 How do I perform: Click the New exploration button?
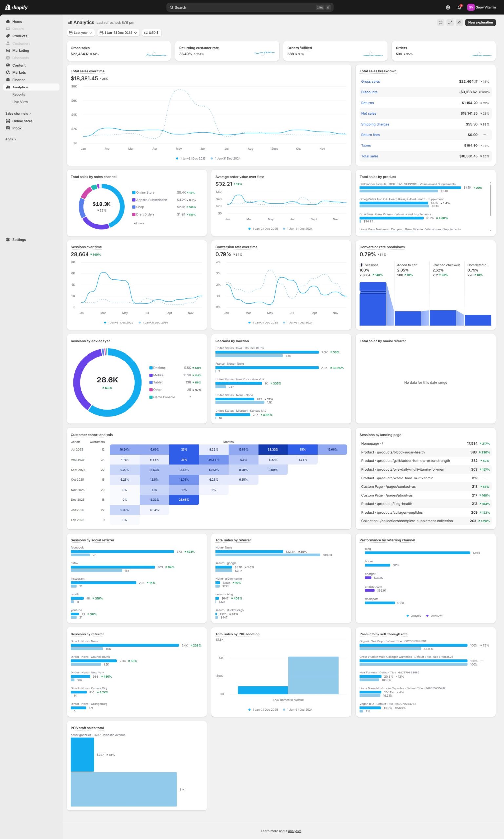[x=480, y=22]
